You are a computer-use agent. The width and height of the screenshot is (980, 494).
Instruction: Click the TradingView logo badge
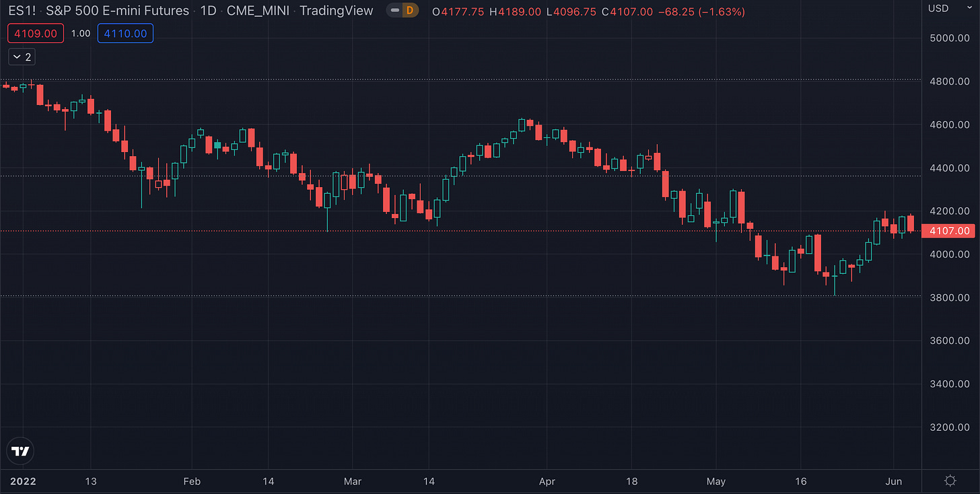[22, 451]
